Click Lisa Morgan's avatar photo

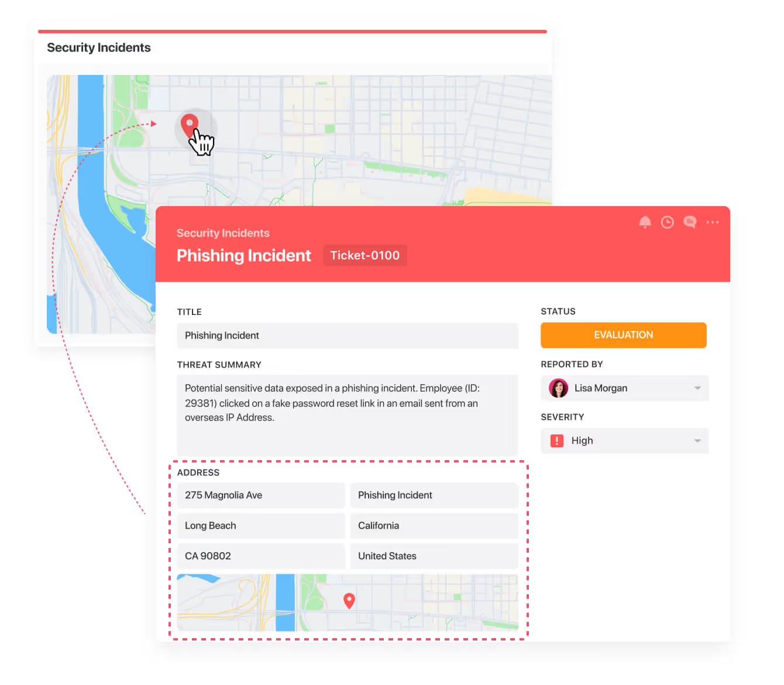pos(558,388)
